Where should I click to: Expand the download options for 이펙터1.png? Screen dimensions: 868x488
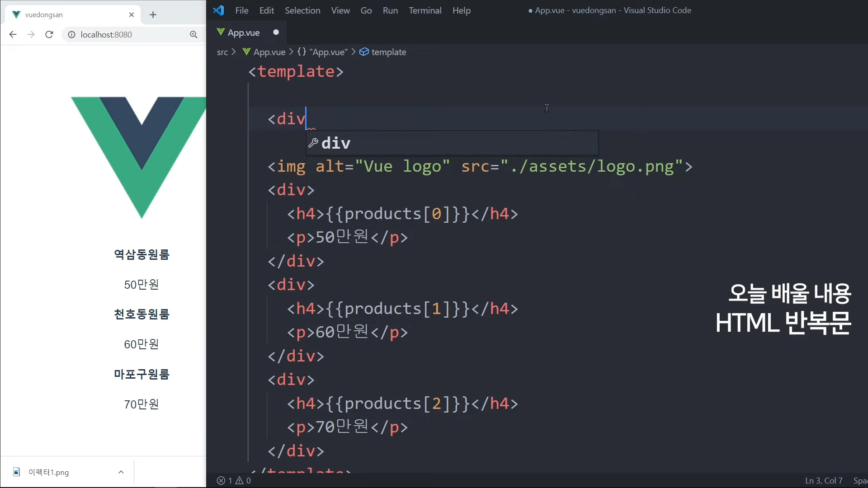pos(121,472)
